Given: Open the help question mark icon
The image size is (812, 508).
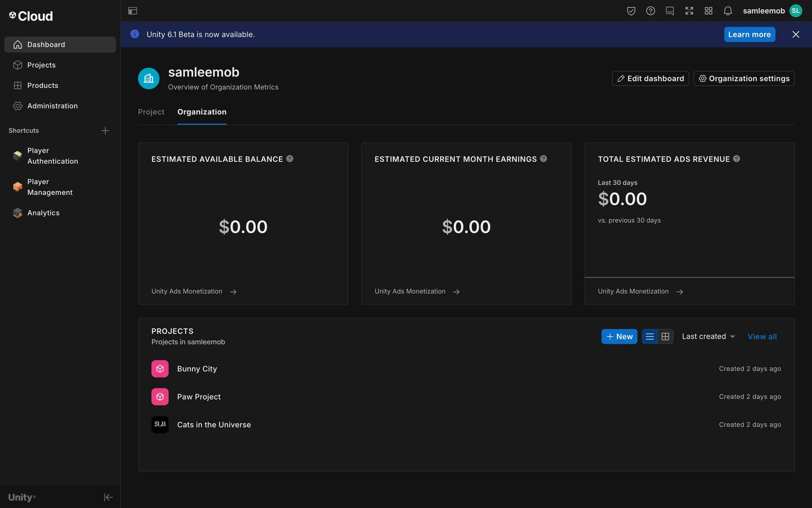Looking at the screenshot, I should pos(650,11).
